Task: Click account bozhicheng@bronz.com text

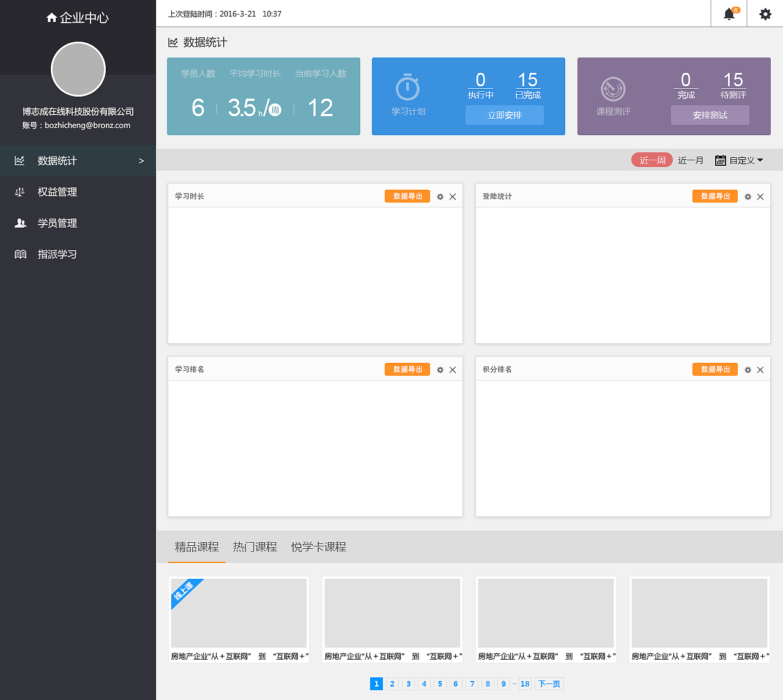Action: click(x=87, y=125)
